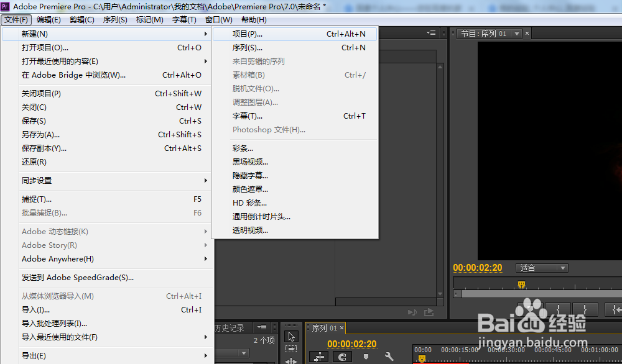
Task: Choose 隐藏字幕... menu entry
Action: 295,175
